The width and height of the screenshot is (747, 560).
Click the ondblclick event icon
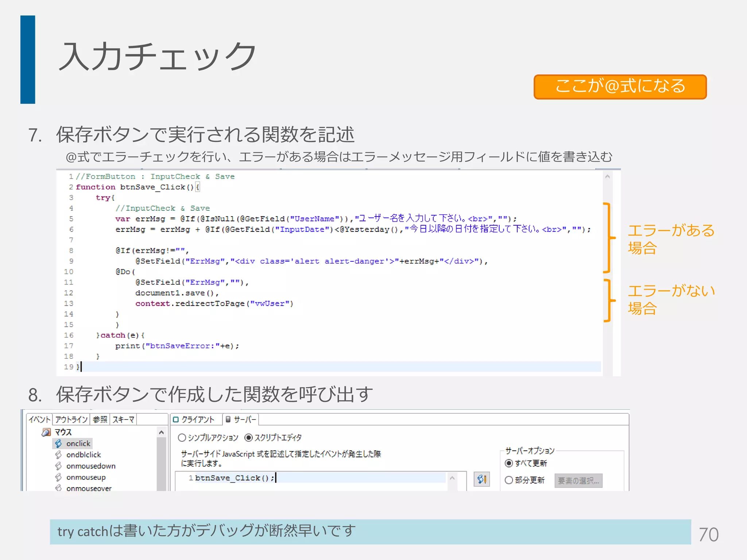tap(58, 455)
